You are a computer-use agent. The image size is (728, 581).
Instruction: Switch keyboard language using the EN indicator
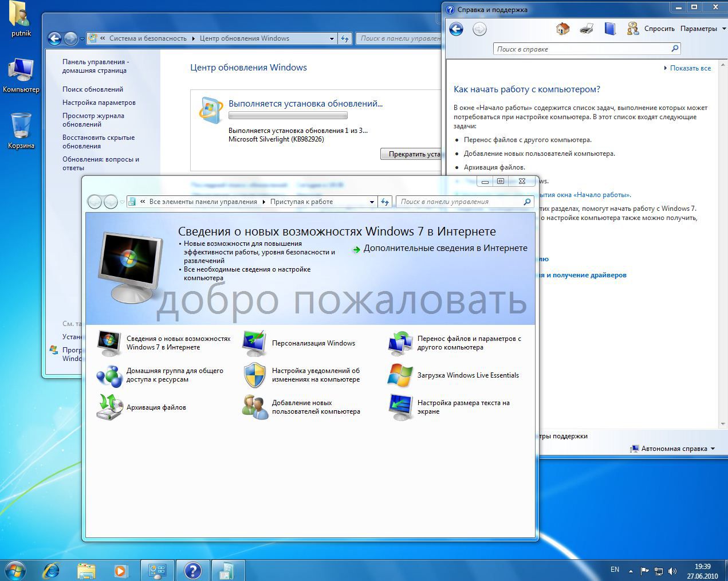click(615, 569)
